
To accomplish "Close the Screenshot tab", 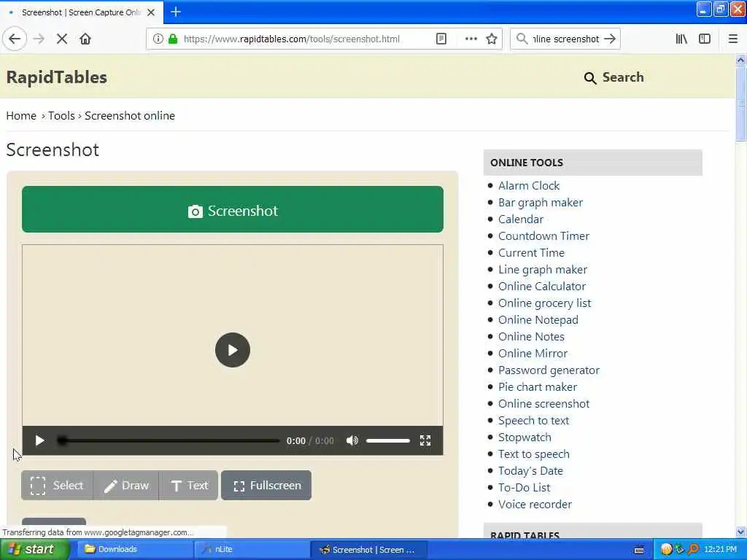I will (151, 12).
